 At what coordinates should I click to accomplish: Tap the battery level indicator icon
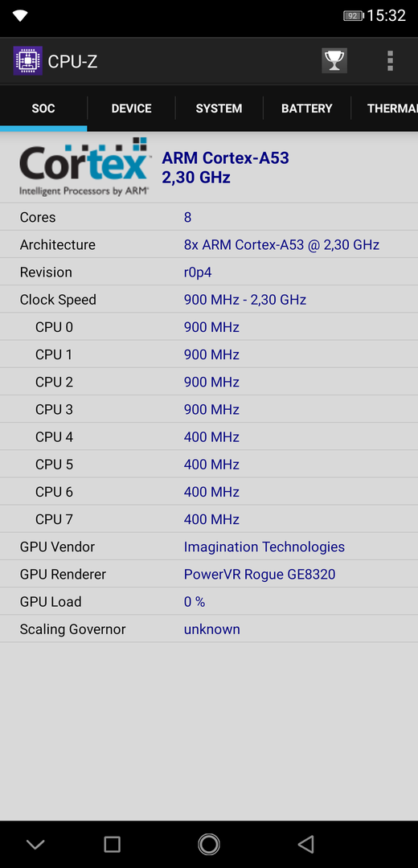[x=353, y=15]
